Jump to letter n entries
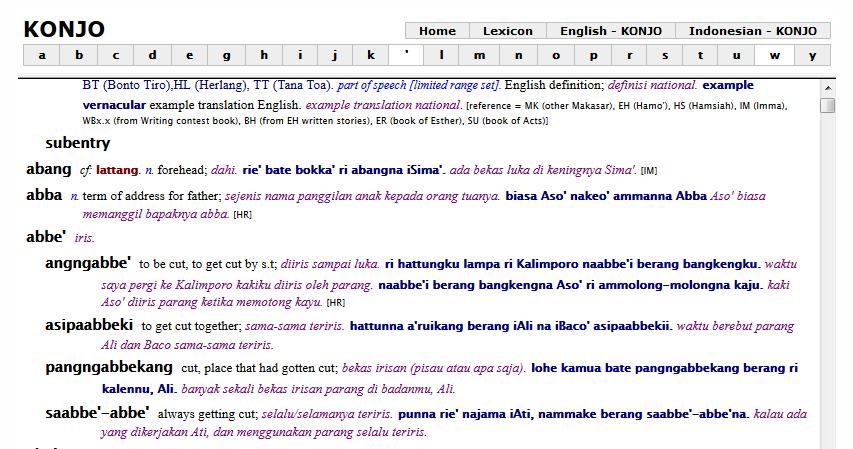 tap(518, 56)
